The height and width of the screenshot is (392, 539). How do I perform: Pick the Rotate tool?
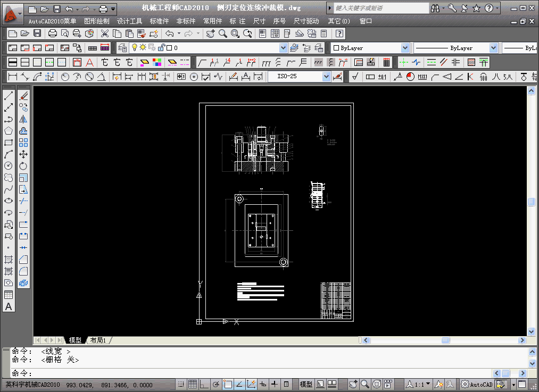[23, 166]
